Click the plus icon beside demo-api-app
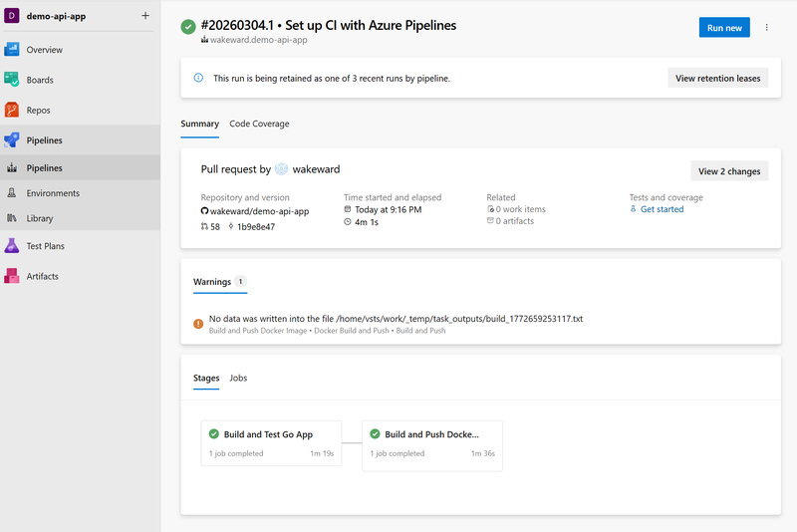This screenshot has width=797, height=532. point(145,15)
